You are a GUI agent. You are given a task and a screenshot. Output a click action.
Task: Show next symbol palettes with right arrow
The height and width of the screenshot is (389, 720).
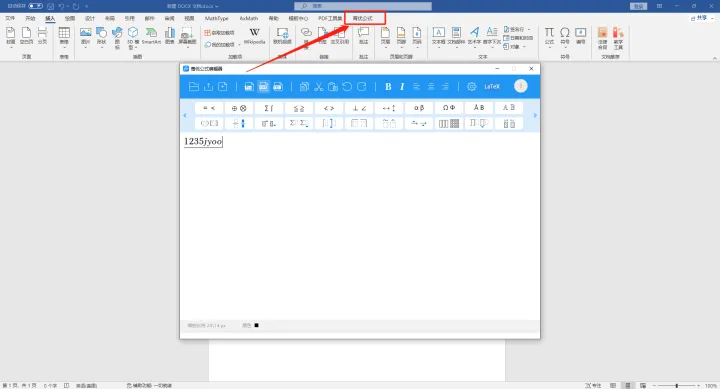[535, 115]
